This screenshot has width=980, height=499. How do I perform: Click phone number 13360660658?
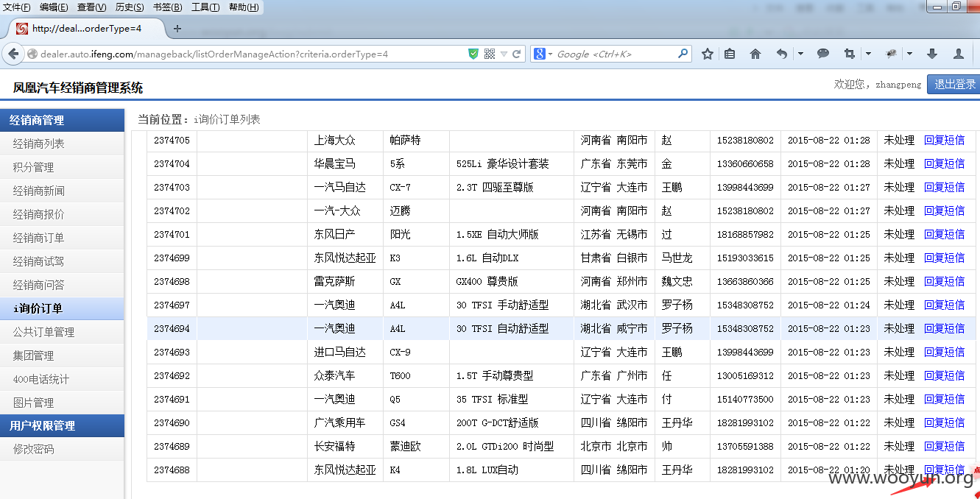[x=745, y=163]
